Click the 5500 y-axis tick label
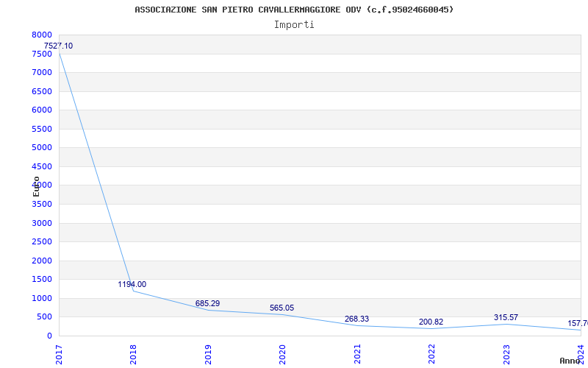 pyautogui.click(x=42, y=129)
